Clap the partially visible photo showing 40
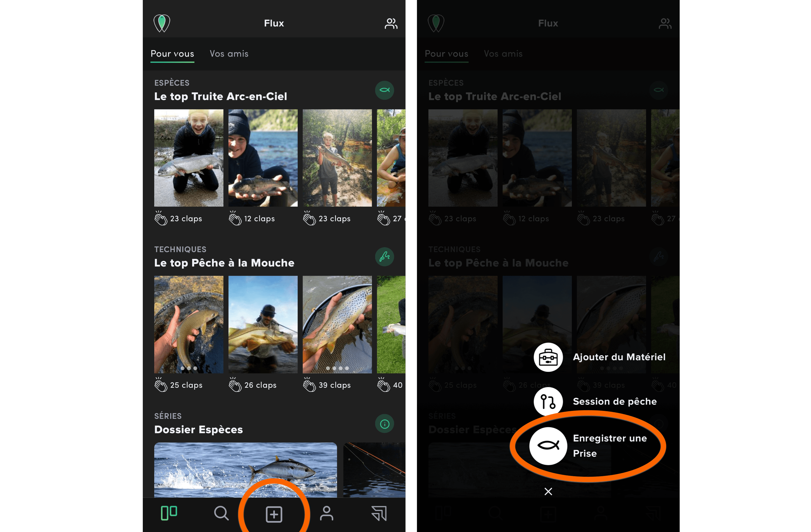 click(x=384, y=385)
